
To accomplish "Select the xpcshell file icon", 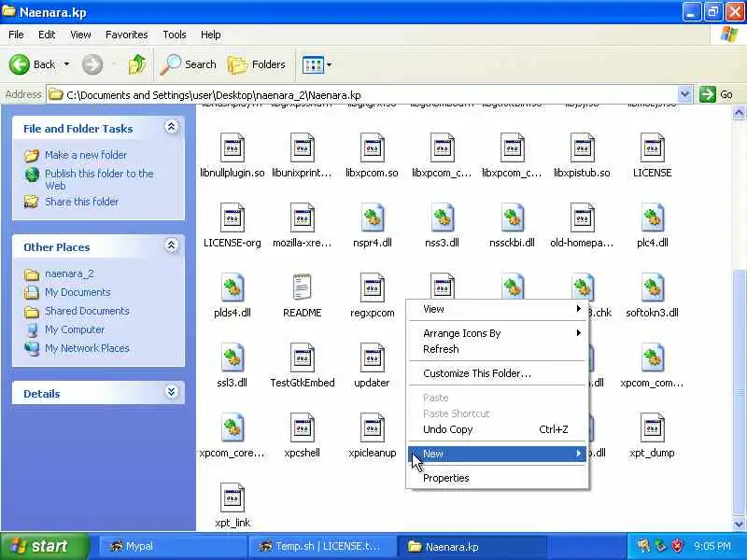I will coord(302,428).
